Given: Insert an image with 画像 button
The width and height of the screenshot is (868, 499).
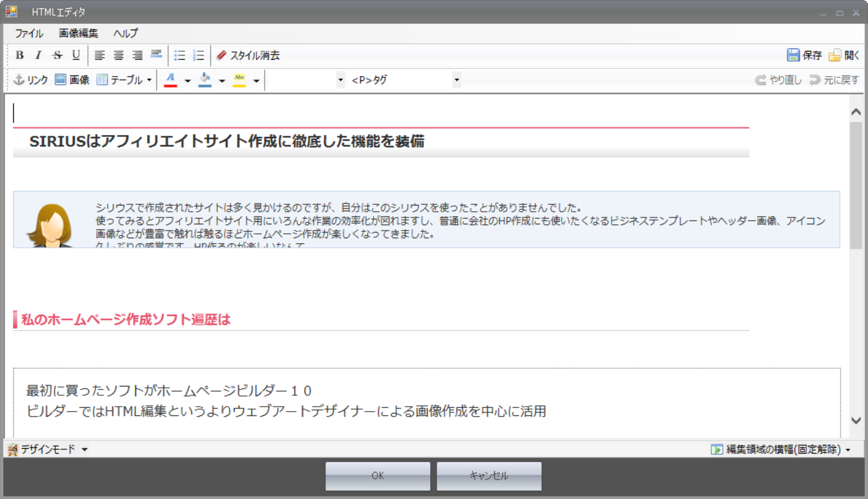Looking at the screenshot, I should pyautogui.click(x=72, y=80).
